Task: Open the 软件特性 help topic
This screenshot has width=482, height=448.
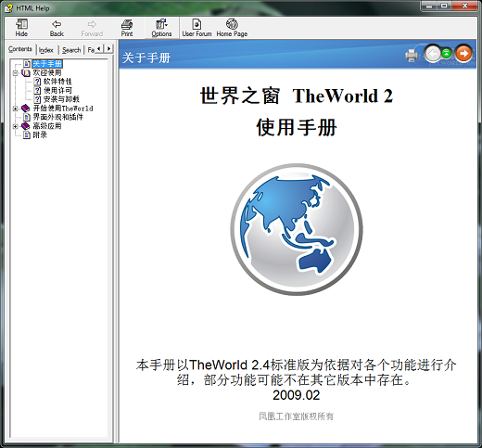Action: coord(57,82)
